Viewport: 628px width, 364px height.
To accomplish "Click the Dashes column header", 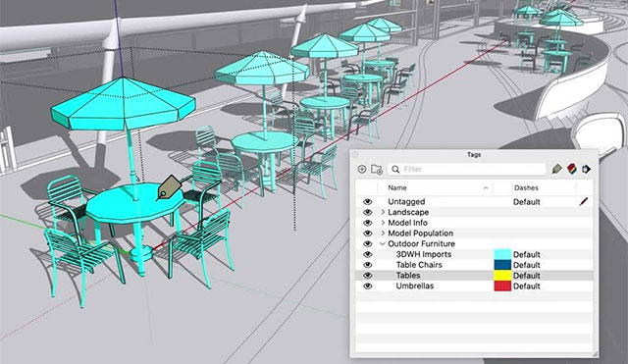I will pyautogui.click(x=526, y=187).
